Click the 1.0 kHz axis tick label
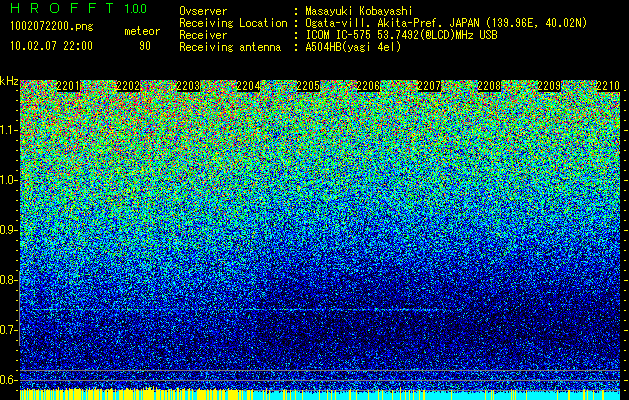 pyautogui.click(x=9, y=180)
